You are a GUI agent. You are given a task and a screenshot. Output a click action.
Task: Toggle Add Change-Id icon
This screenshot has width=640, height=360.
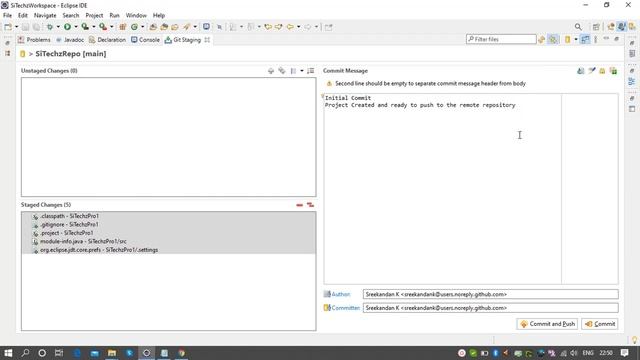613,71
